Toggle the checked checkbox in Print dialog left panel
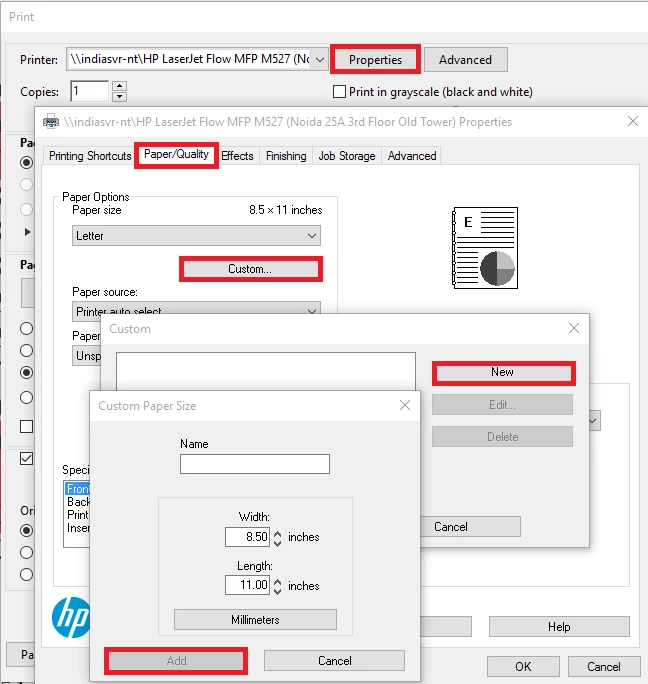The width and height of the screenshot is (648, 684). point(27,458)
